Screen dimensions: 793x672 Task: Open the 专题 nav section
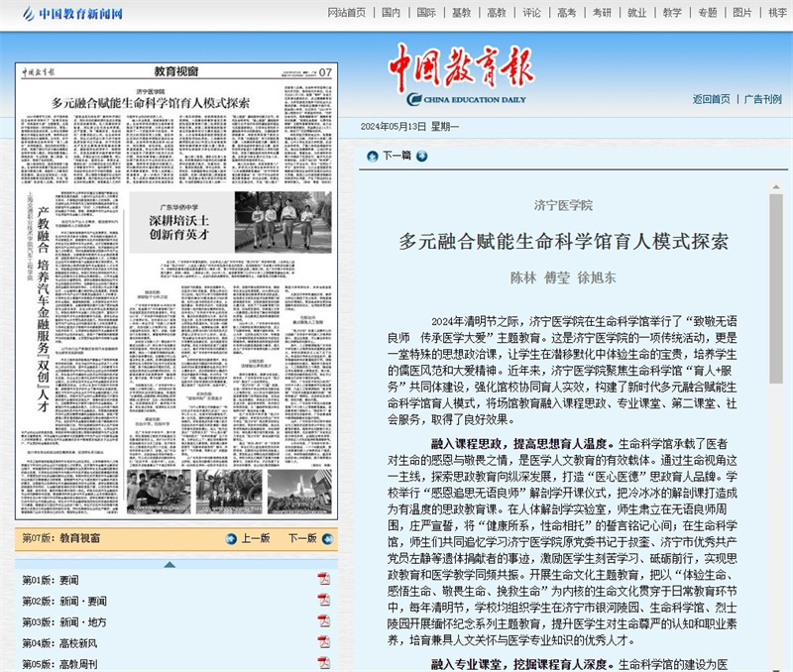(x=707, y=13)
